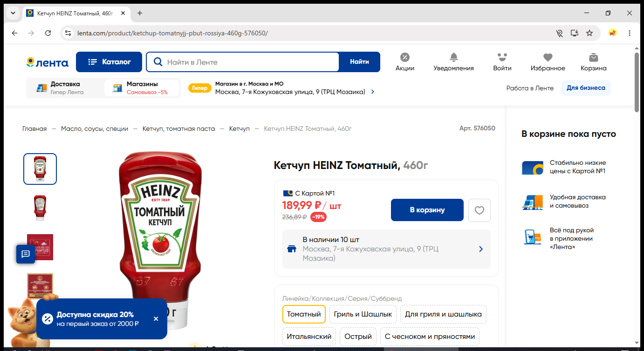644x351 pixels.
Task: Expand the store address chevron in header
Action: click(373, 92)
